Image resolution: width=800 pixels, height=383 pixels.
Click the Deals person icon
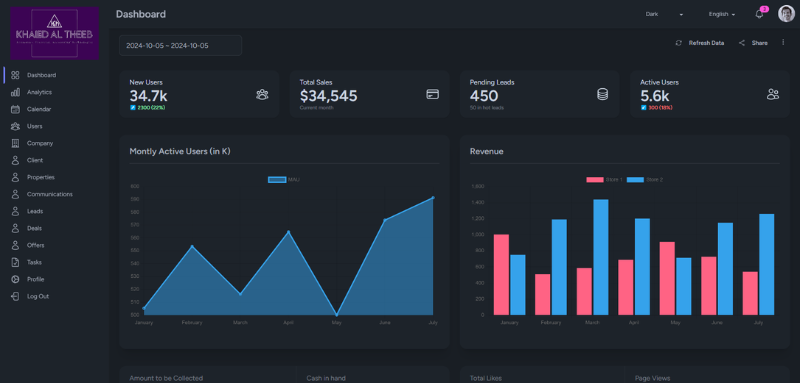tap(15, 228)
